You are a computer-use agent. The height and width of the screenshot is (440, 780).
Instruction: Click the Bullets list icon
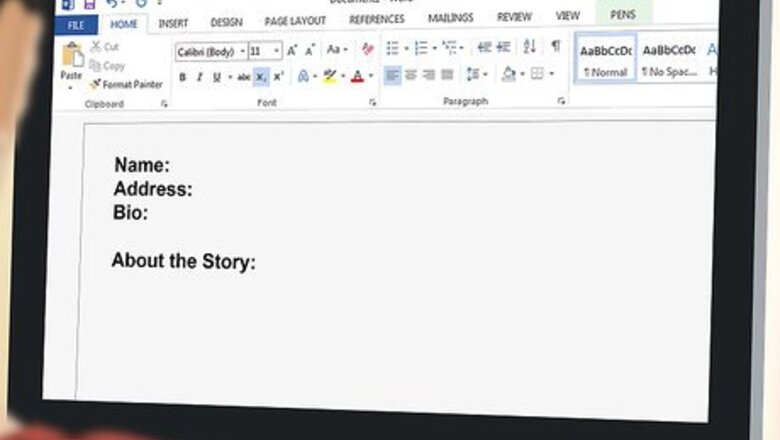[x=393, y=48]
